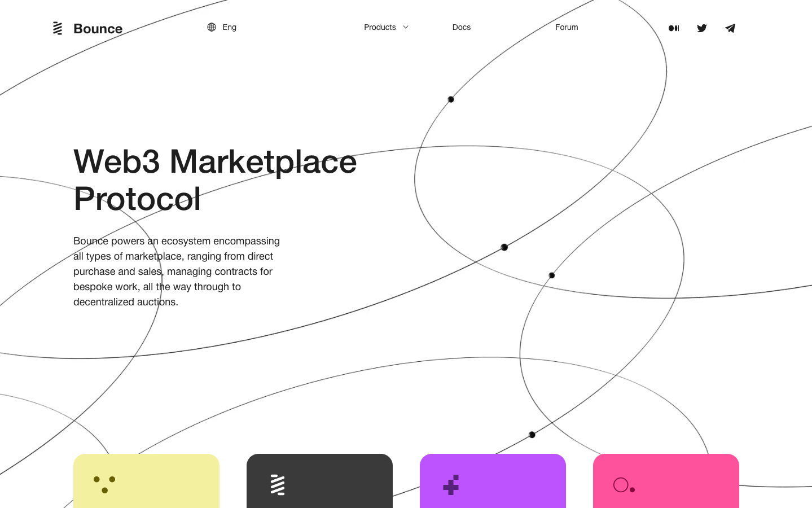Viewport: 812px width, 508px height.
Task: Open the Twitter bird icon
Action: click(702, 28)
